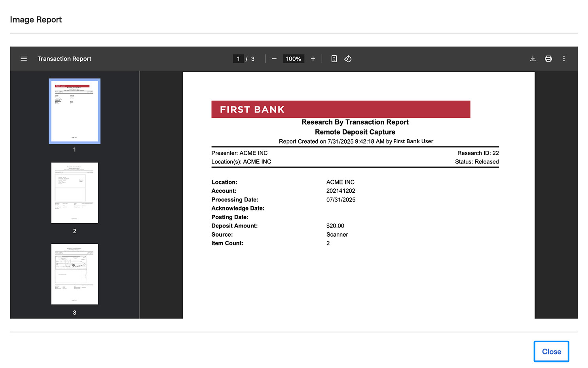Viewport: 588px width, 368px height.
Task: Click the FIRST BANK banner text
Action: (252, 110)
